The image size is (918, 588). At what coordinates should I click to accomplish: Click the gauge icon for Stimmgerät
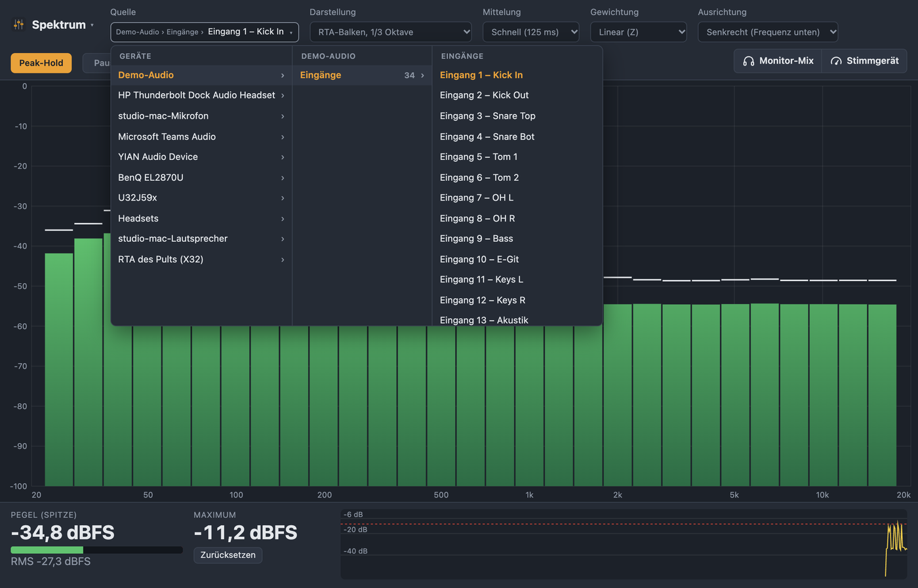[836, 61]
